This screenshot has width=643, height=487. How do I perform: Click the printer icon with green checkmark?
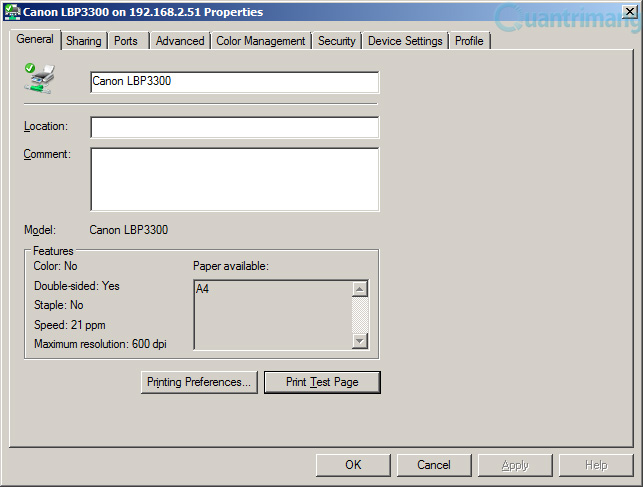pos(39,78)
